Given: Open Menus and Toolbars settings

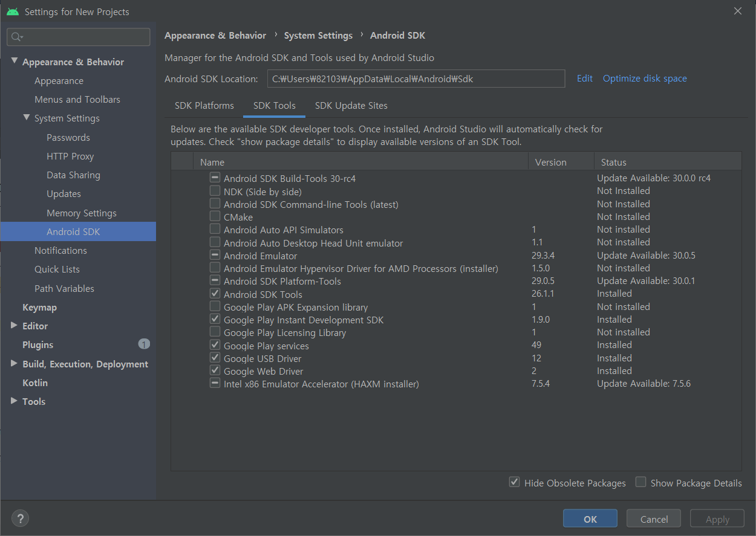Looking at the screenshot, I should click(x=77, y=100).
